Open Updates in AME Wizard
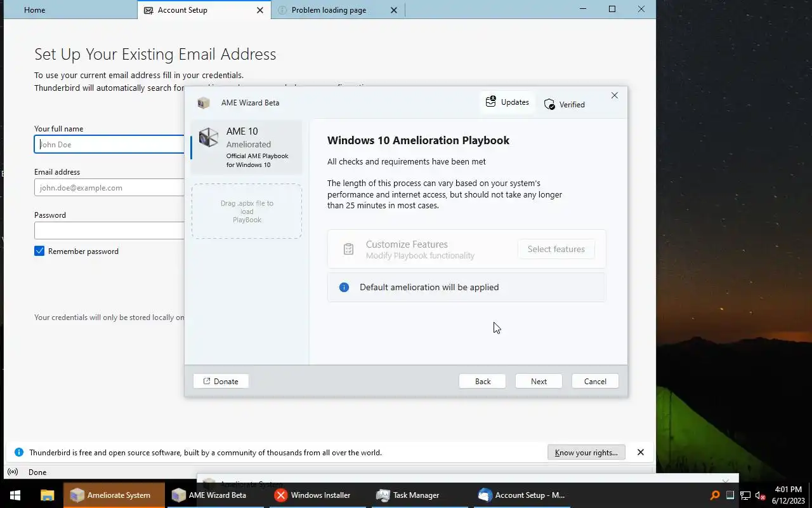The image size is (812, 508). (507, 102)
